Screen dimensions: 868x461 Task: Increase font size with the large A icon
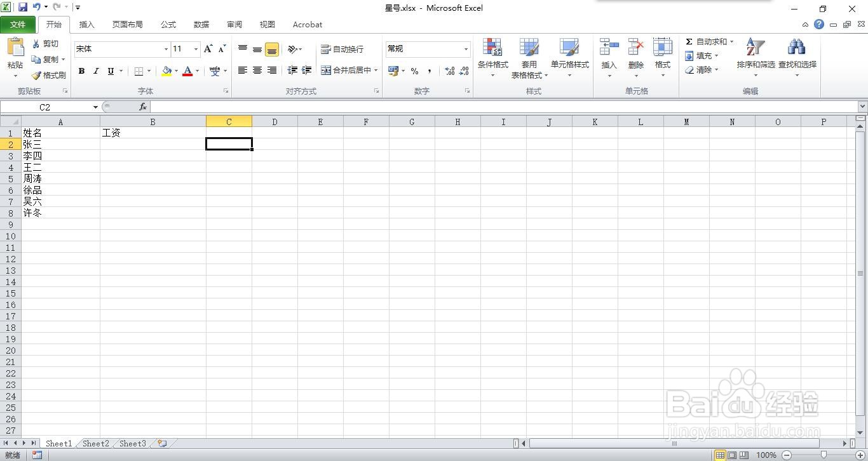(x=208, y=49)
